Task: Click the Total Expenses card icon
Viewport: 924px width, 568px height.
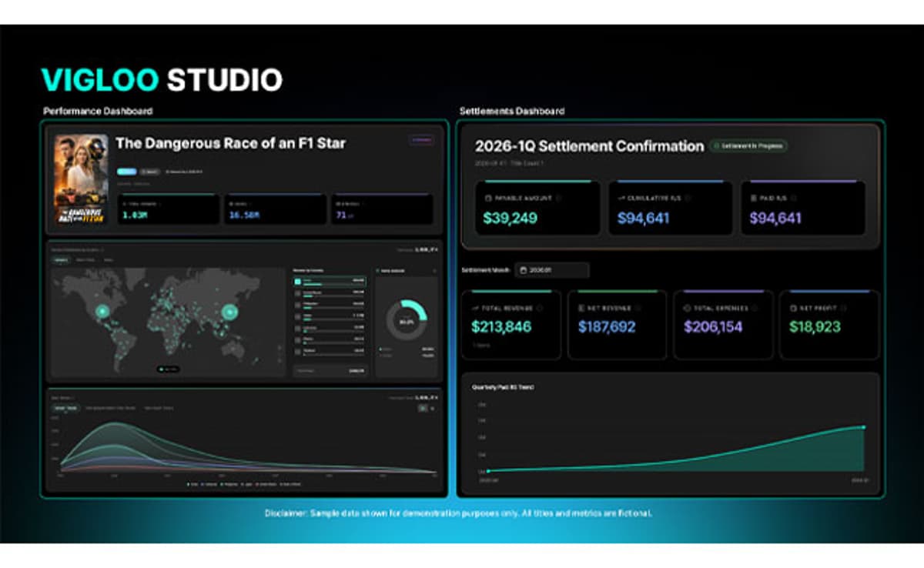Action: [685, 309]
